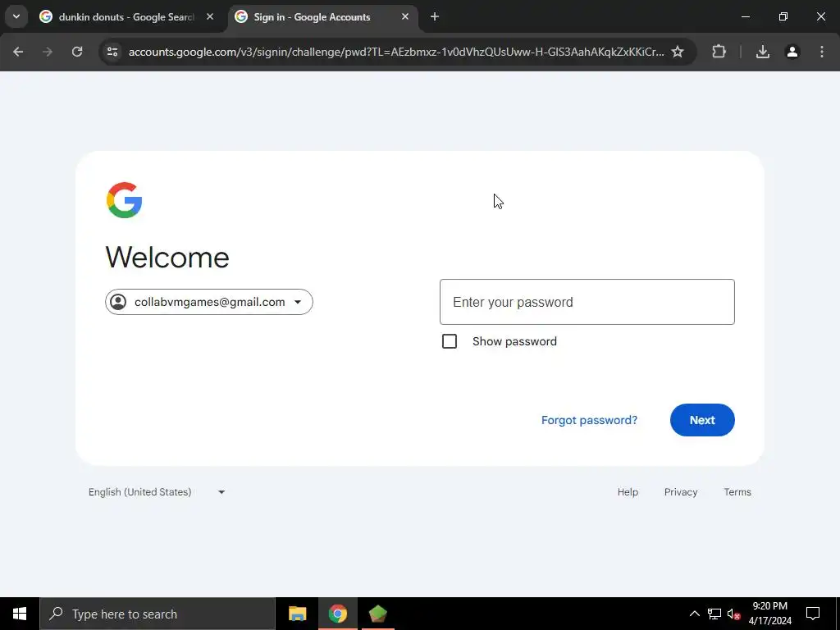Open the Privacy link
Viewport: 840px width, 630px height.
(x=681, y=492)
